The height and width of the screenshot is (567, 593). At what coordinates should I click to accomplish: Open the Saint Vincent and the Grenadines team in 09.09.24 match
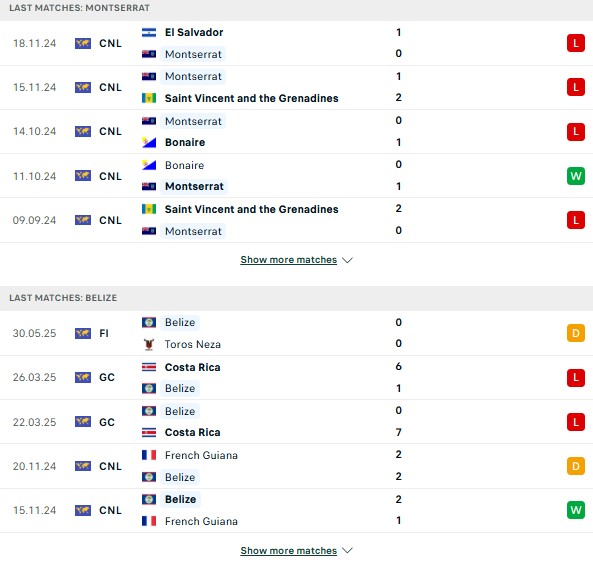click(x=251, y=209)
